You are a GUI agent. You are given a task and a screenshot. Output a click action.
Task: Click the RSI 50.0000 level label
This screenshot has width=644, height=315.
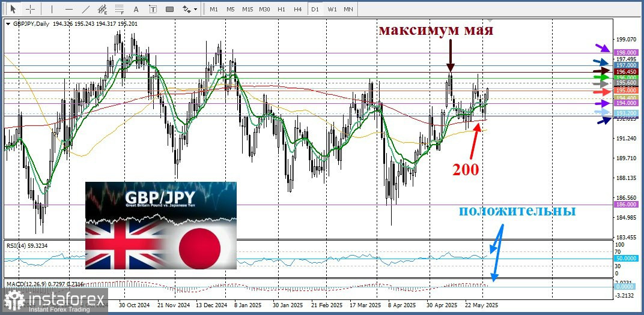coord(626,259)
